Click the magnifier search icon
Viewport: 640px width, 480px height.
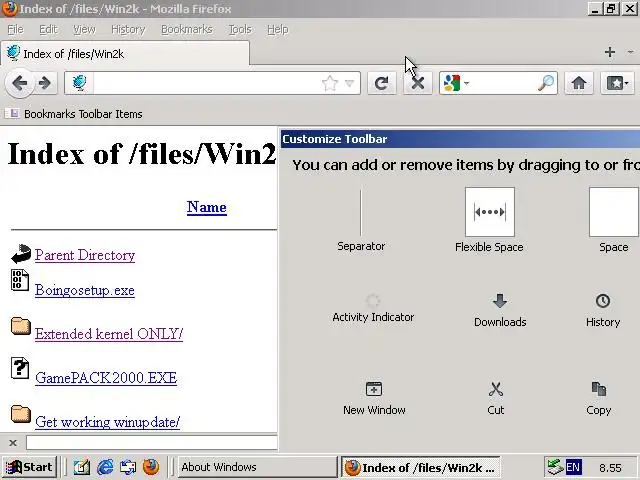click(x=546, y=83)
